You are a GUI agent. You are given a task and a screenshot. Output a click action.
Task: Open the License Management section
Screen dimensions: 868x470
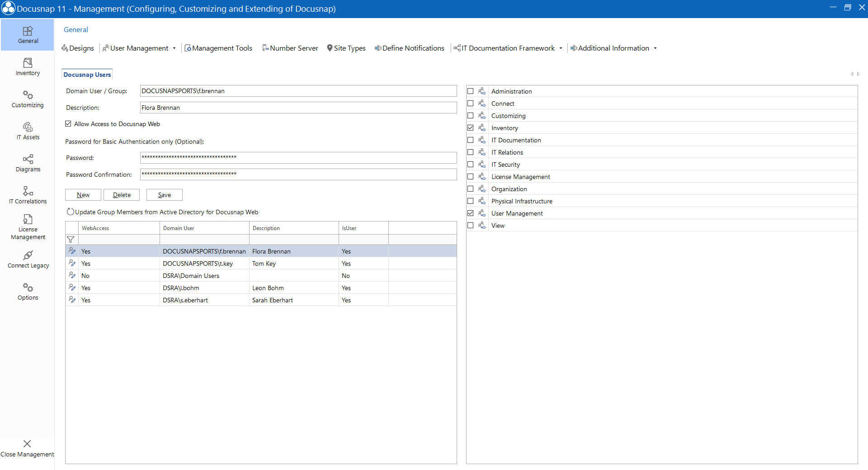pyautogui.click(x=28, y=226)
